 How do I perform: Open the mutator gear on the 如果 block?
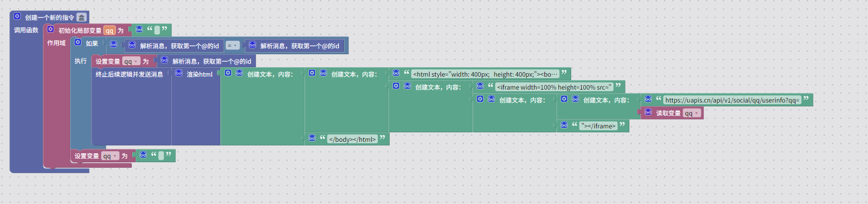[x=78, y=42]
